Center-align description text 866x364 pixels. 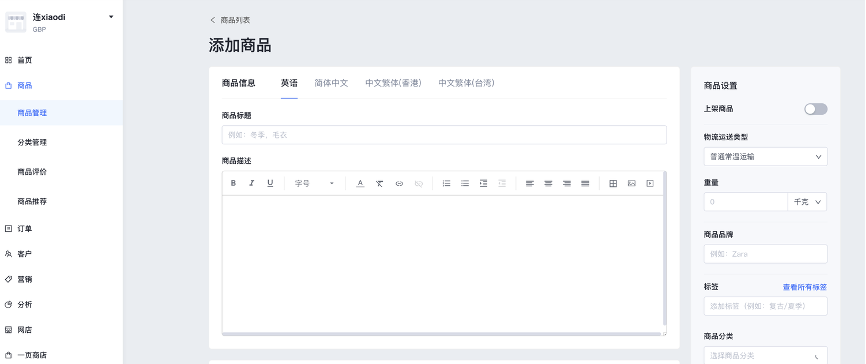click(548, 183)
